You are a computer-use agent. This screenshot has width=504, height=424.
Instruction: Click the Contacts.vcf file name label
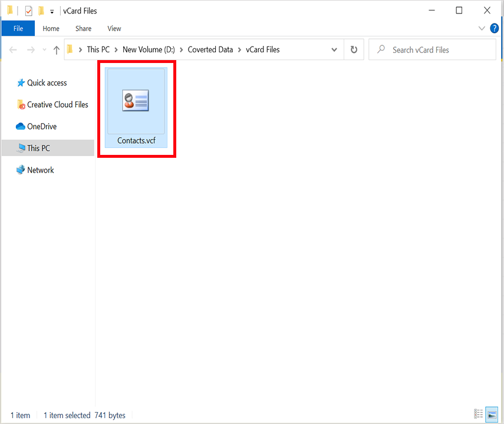(136, 141)
